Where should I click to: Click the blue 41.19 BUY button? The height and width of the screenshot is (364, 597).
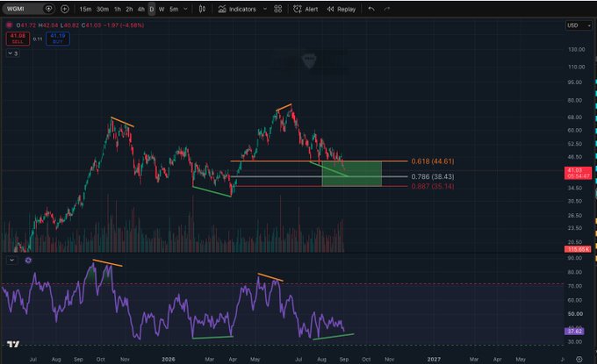point(57,39)
